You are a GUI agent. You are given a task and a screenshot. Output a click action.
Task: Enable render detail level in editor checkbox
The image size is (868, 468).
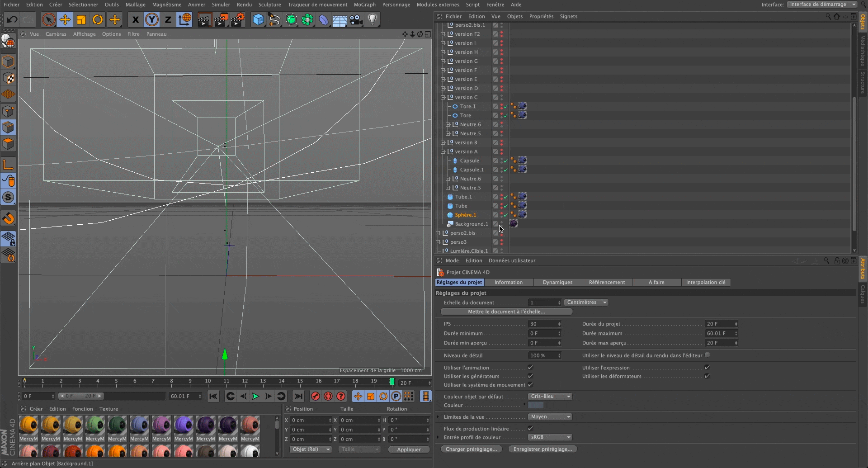coord(707,355)
